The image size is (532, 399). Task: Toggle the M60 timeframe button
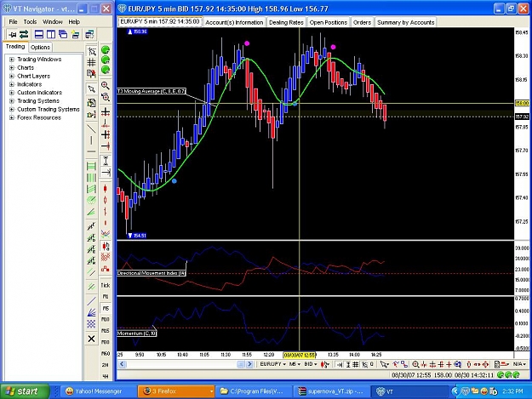click(x=106, y=353)
